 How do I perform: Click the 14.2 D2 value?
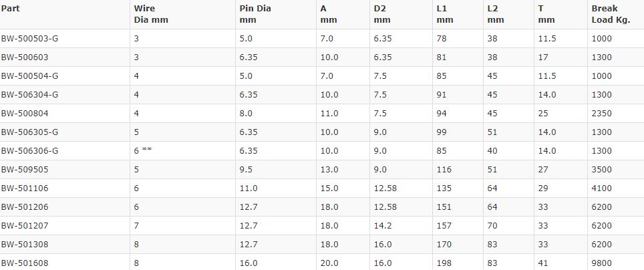383,226
